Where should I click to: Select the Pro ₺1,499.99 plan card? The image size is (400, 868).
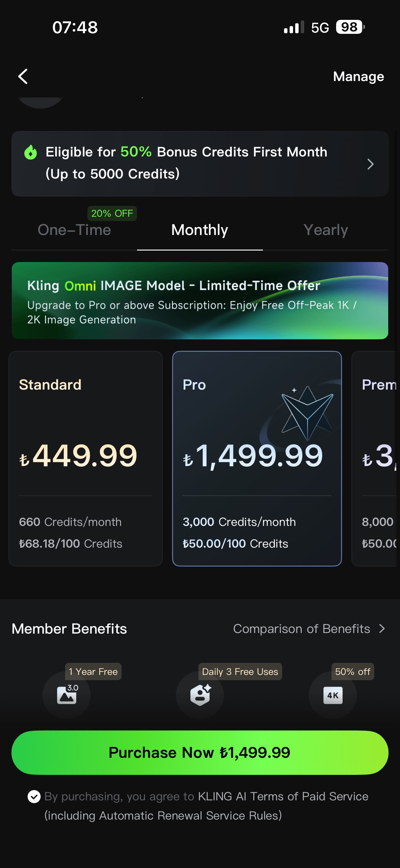click(x=257, y=459)
